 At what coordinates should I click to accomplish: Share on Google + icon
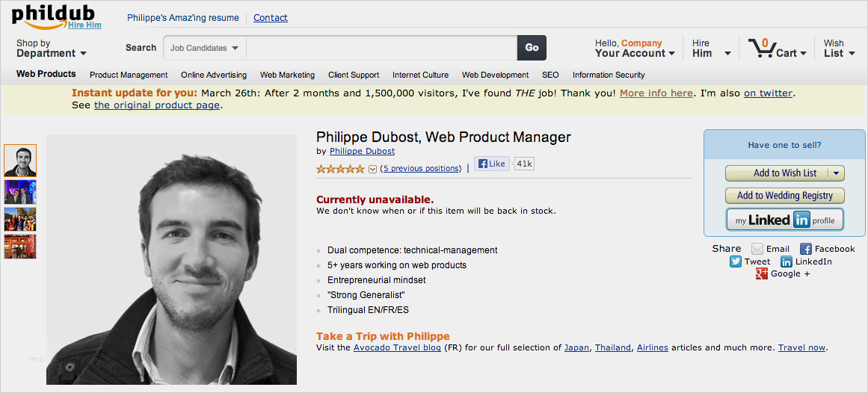pos(762,274)
